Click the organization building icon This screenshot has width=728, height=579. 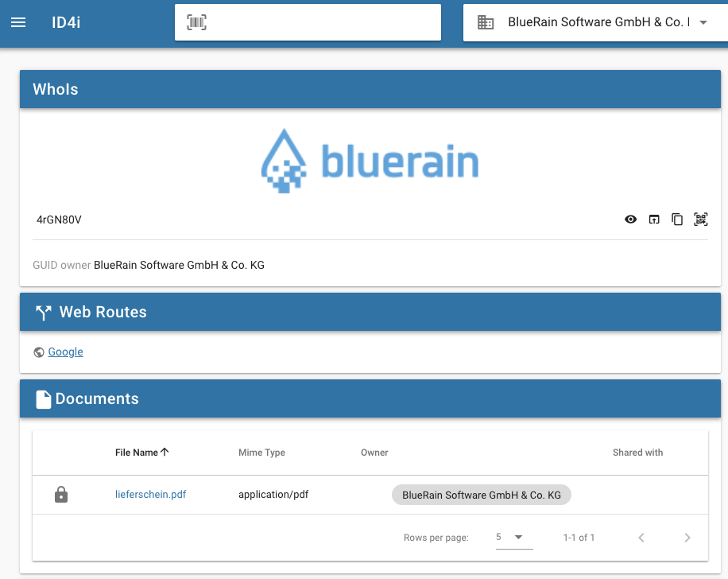point(486,22)
